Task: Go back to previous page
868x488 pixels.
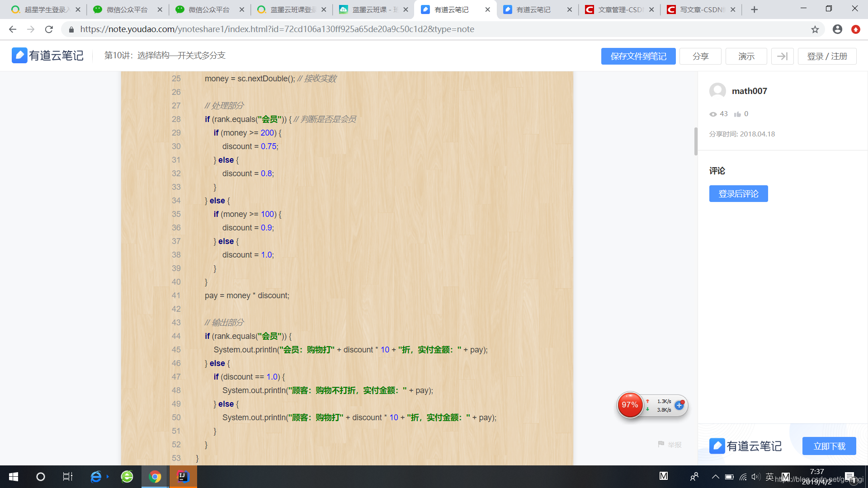Action: [x=13, y=29]
